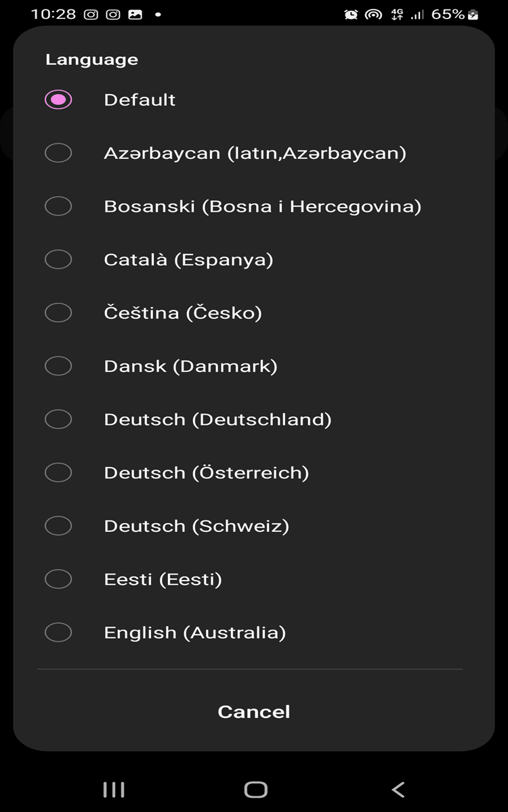Open the recent apps navigation icon
The image size is (508, 812).
point(113,789)
